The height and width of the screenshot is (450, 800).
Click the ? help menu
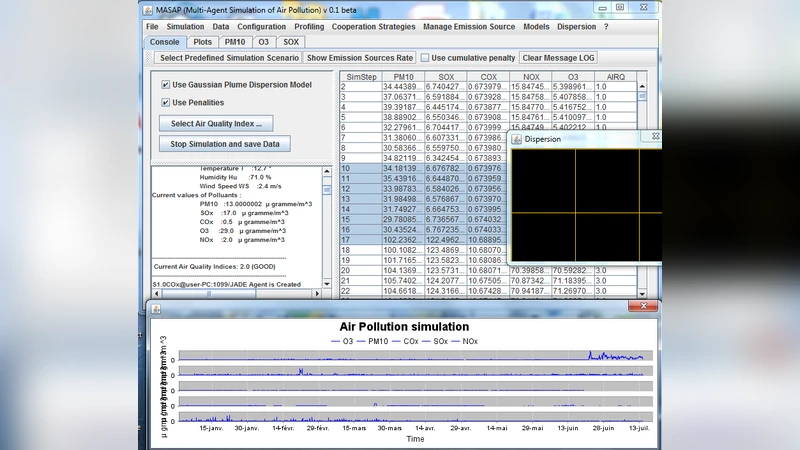(606, 27)
